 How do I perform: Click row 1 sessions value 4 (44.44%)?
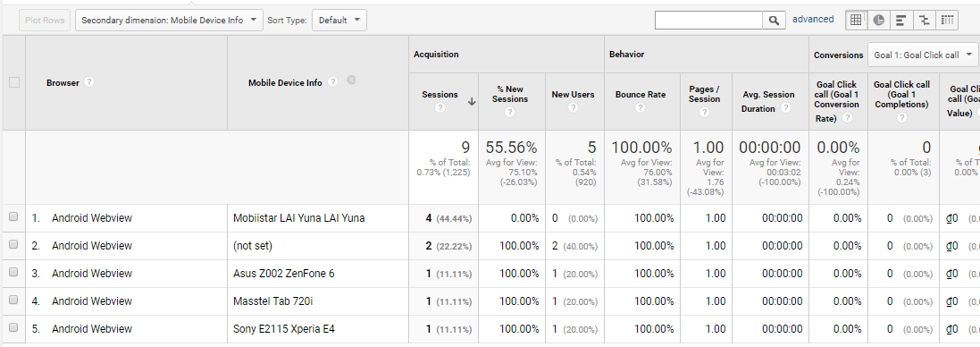448,218
